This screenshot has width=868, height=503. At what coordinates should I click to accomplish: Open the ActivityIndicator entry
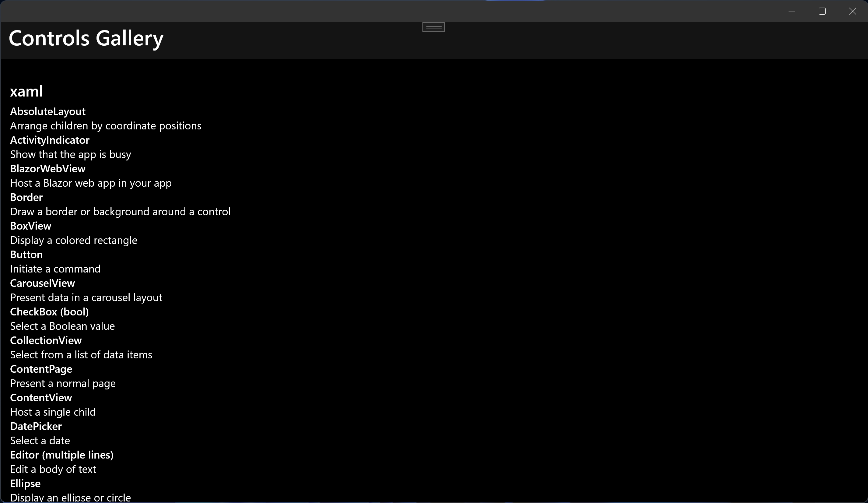point(50,140)
